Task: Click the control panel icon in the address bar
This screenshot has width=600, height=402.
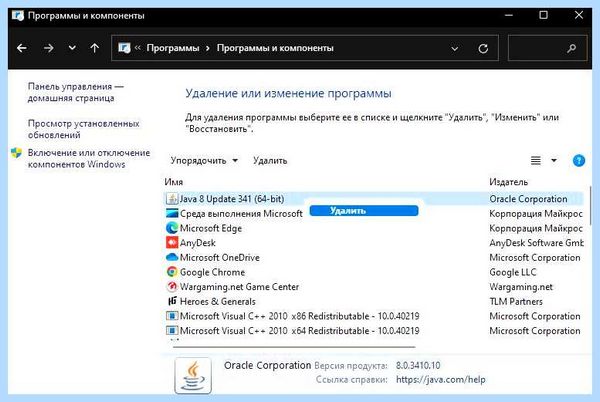Action: coord(124,48)
